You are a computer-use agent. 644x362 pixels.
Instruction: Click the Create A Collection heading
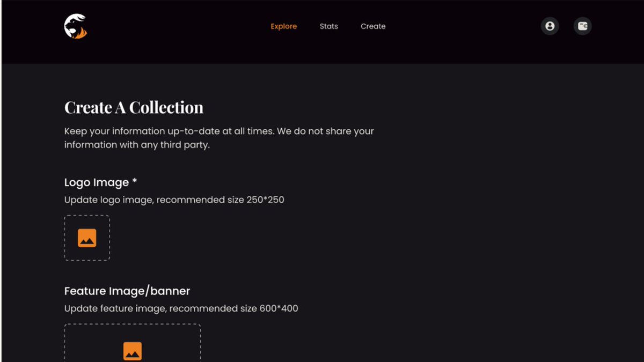point(134,107)
